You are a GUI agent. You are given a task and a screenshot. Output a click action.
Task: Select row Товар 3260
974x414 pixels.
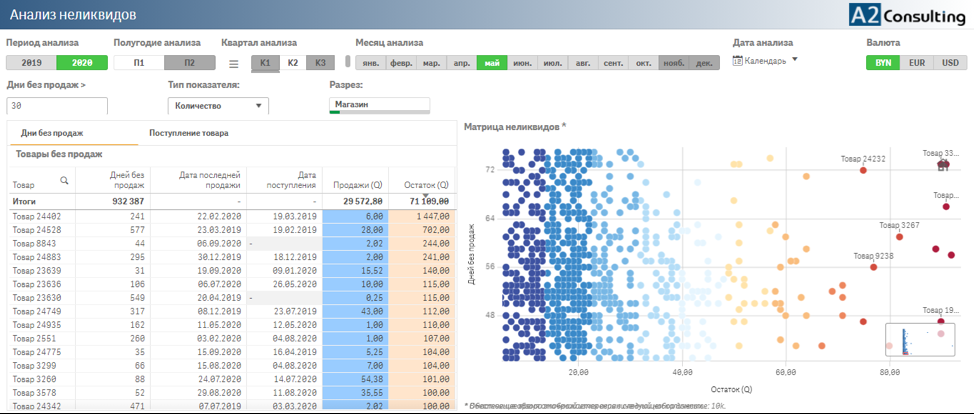coord(232,379)
